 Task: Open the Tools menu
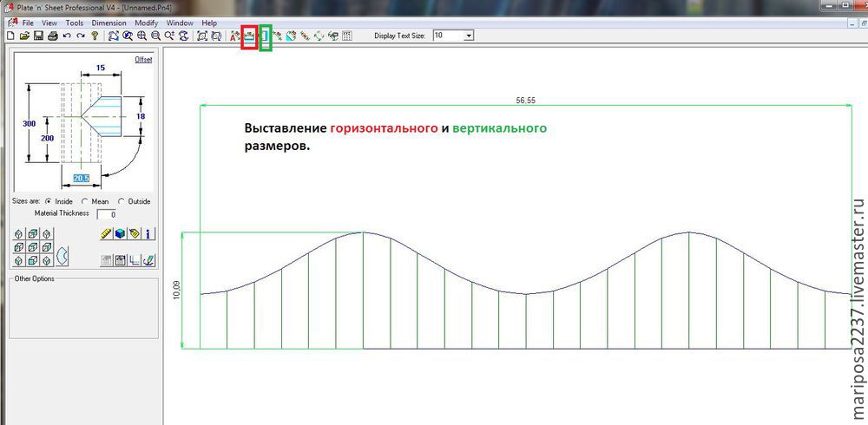coord(75,23)
